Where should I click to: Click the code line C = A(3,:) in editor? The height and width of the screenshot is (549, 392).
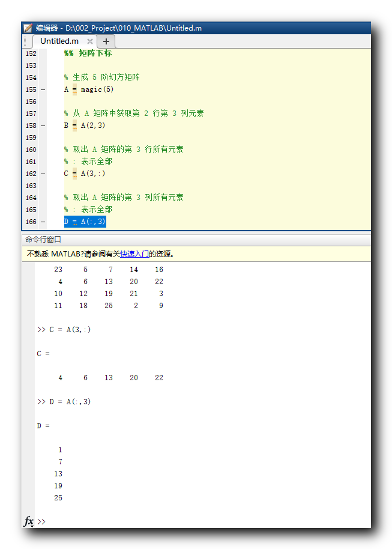(x=85, y=174)
